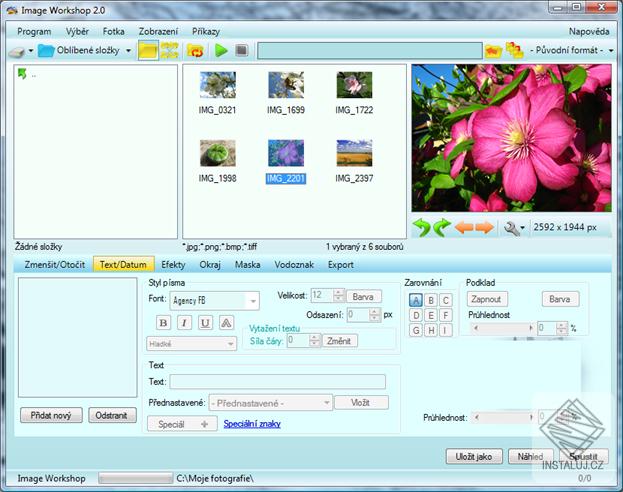Select the large thumbnails view icon
This screenshot has height=492, width=623.
click(x=147, y=50)
